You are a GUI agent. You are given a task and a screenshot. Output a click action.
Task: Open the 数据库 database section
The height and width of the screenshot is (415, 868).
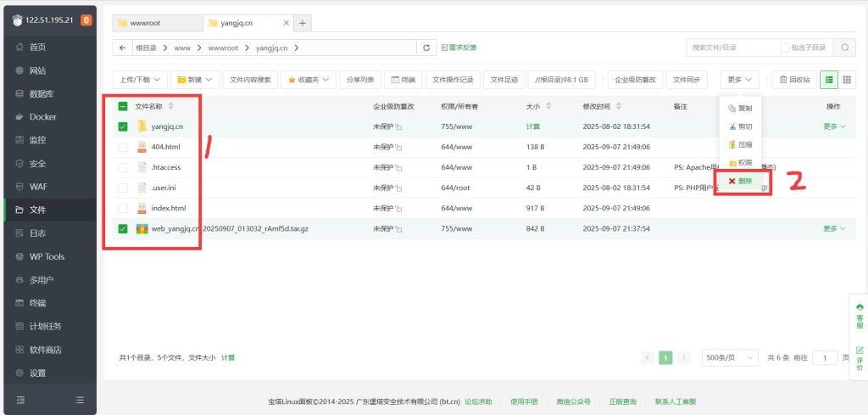click(x=42, y=93)
